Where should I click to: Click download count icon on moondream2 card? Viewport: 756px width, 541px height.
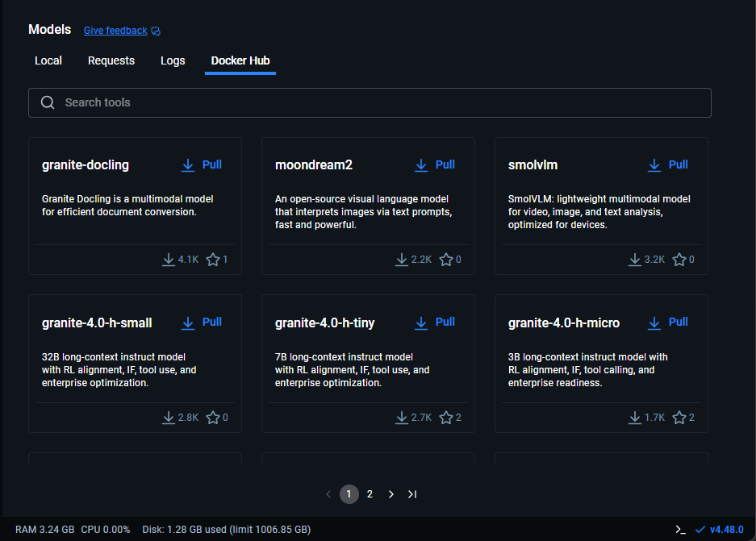pos(402,260)
